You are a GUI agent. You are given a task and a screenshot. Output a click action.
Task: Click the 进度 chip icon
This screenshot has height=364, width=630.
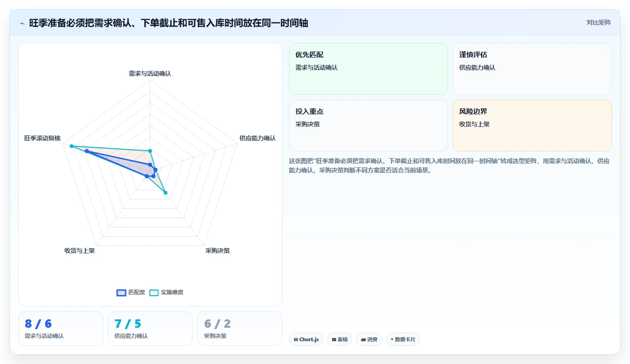click(363, 340)
